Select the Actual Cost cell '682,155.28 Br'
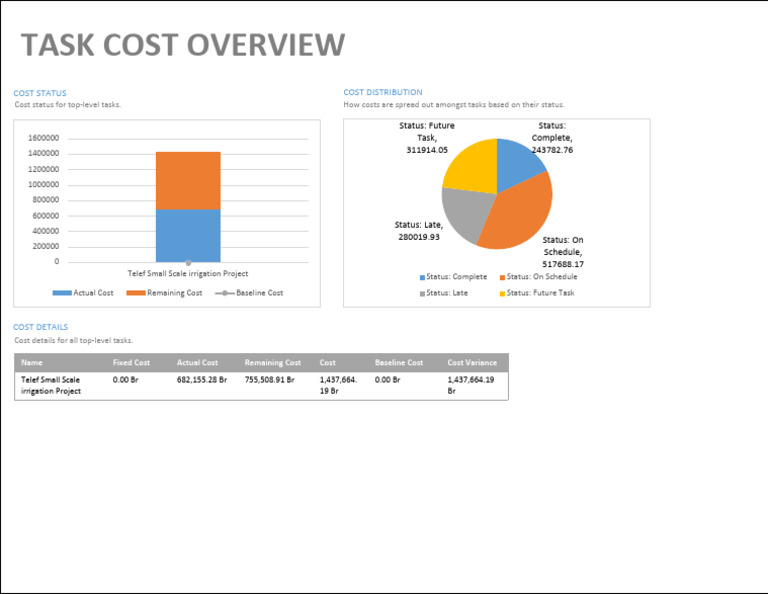 click(x=202, y=380)
